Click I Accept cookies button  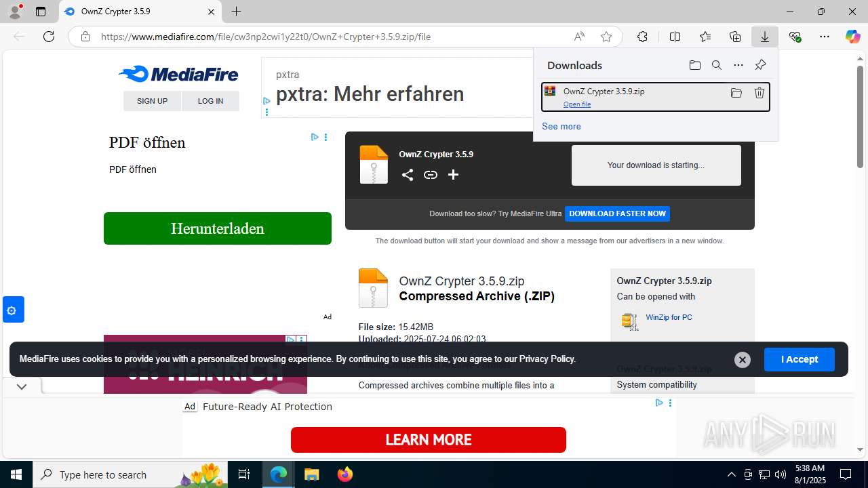[x=800, y=359]
